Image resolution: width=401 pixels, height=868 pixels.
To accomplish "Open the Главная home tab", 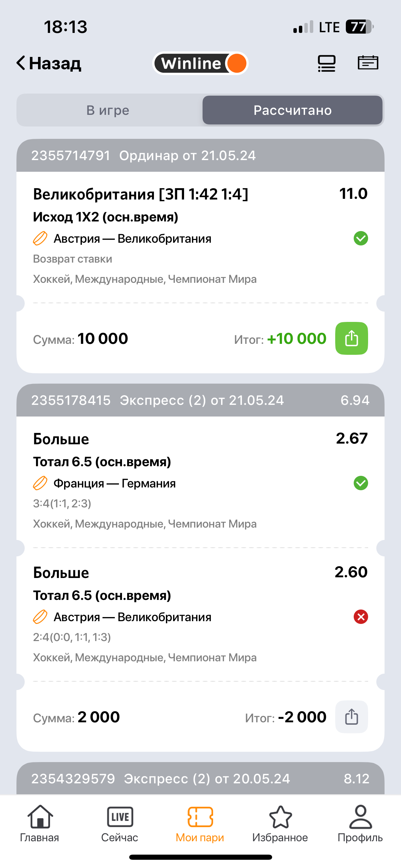I will point(40,823).
